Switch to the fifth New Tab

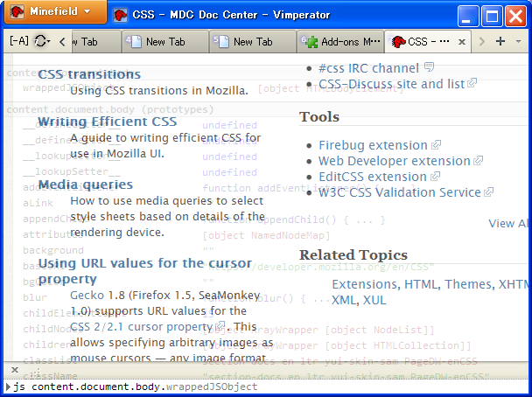click(x=252, y=42)
